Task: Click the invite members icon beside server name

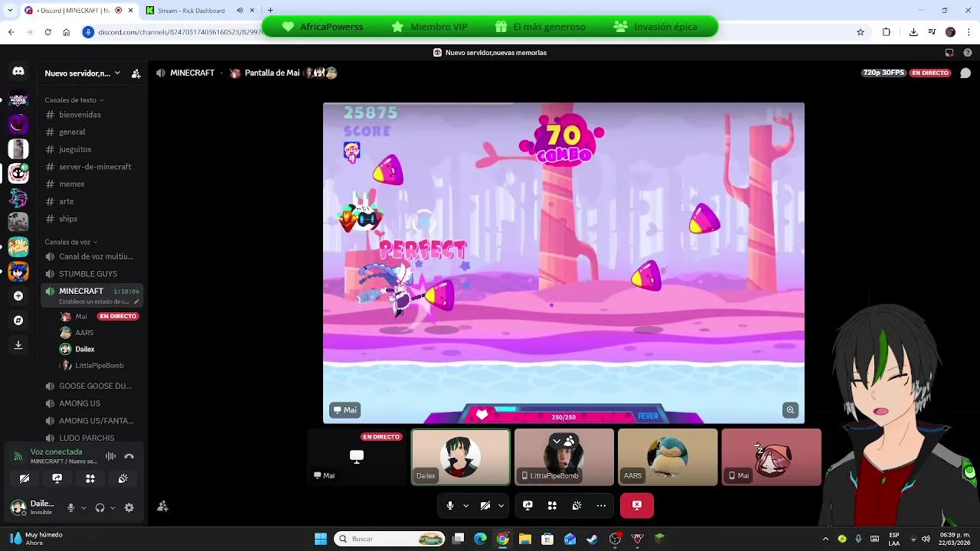Action: (136, 73)
